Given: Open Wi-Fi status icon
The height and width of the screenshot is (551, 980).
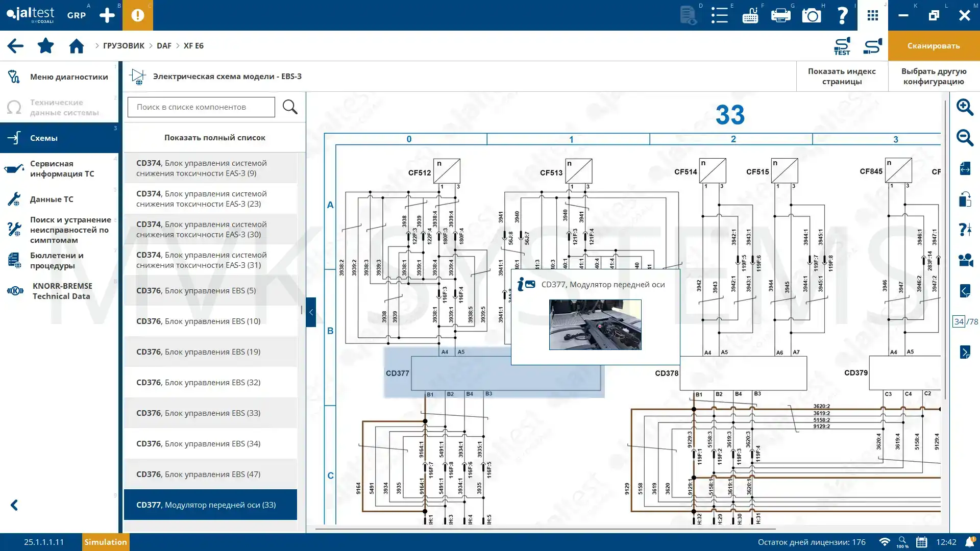Looking at the screenshot, I should click(885, 542).
